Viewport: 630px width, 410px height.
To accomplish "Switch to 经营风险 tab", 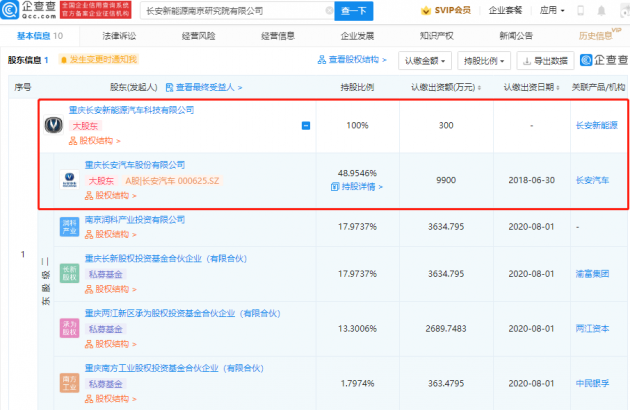I will point(198,36).
